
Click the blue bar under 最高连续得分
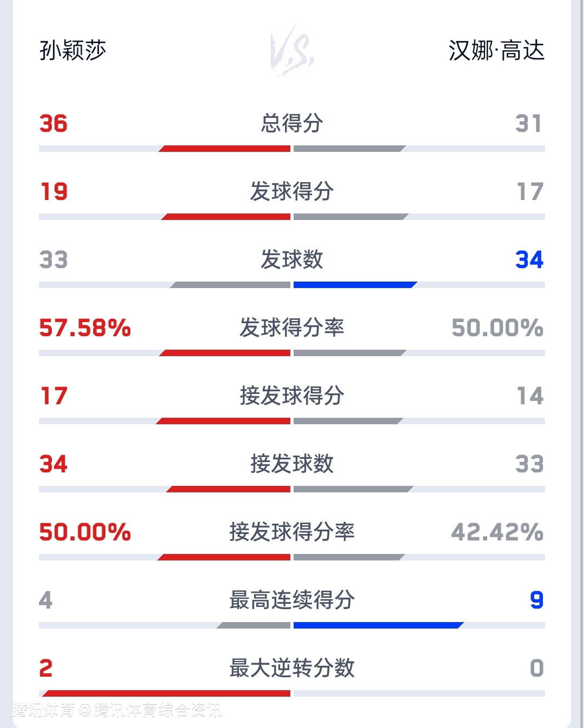tap(377, 625)
